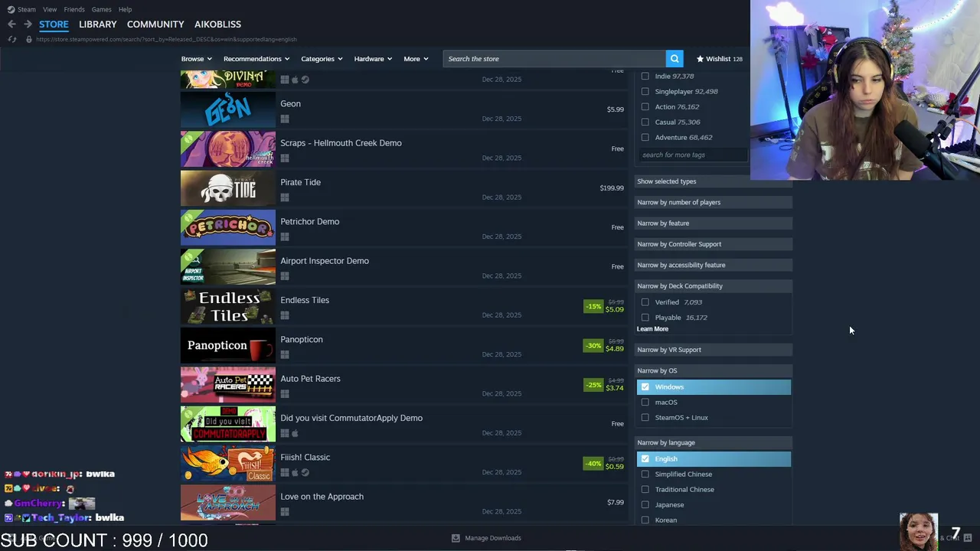Switch to the LIBRARY tab
The height and width of the screenshot is (551, 980).
[98, 24]
